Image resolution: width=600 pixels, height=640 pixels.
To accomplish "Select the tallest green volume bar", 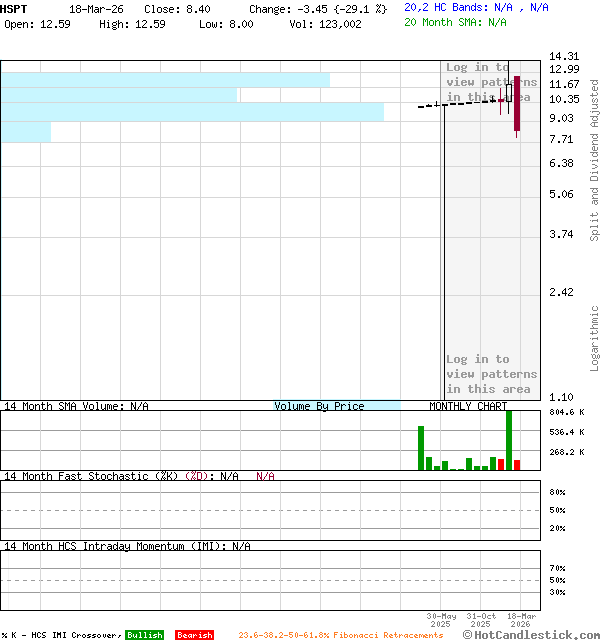I will click(x=509, y=440).
